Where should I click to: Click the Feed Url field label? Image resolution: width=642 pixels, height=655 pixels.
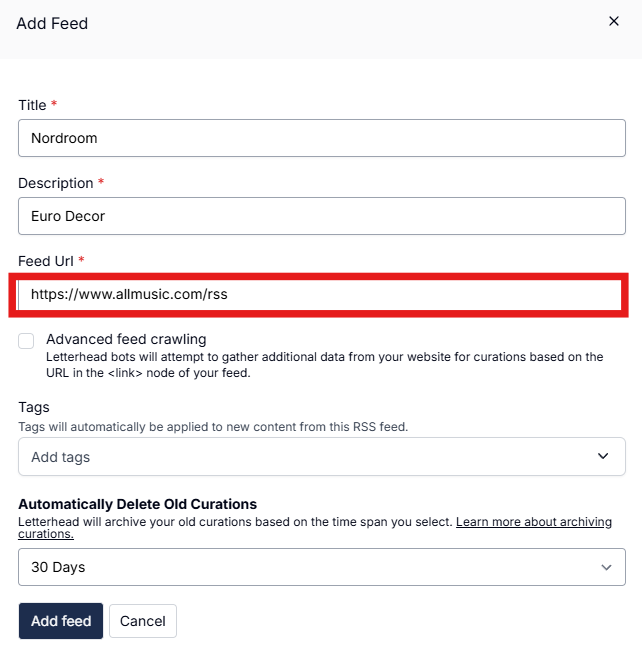46,261
